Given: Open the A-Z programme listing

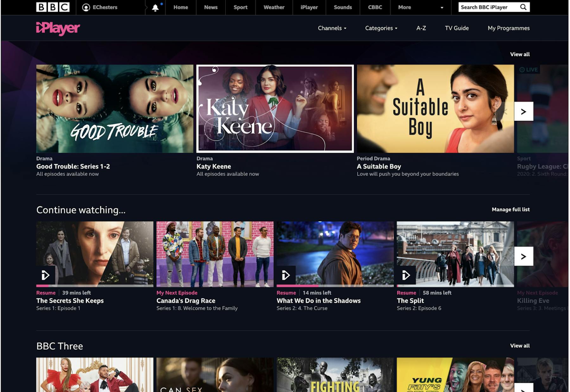Looking at the screenshot, I should [x=421, y=28].
